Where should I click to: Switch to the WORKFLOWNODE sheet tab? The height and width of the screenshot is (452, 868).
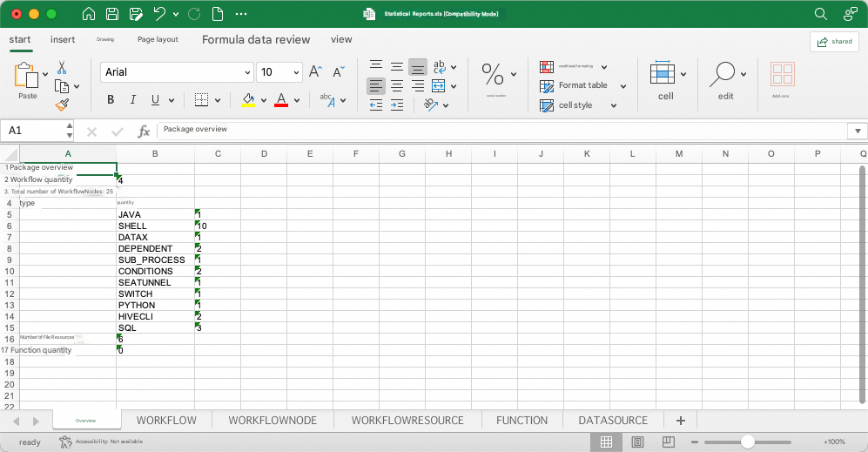[273, 421]
